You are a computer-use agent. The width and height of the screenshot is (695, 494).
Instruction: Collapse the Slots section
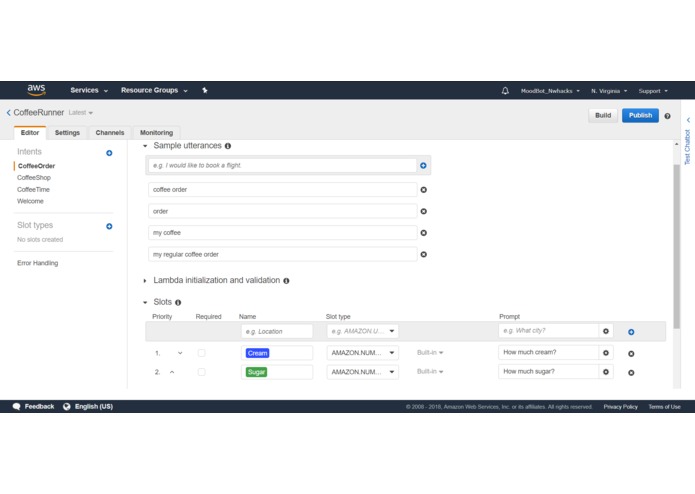click(x=145, y=303)
